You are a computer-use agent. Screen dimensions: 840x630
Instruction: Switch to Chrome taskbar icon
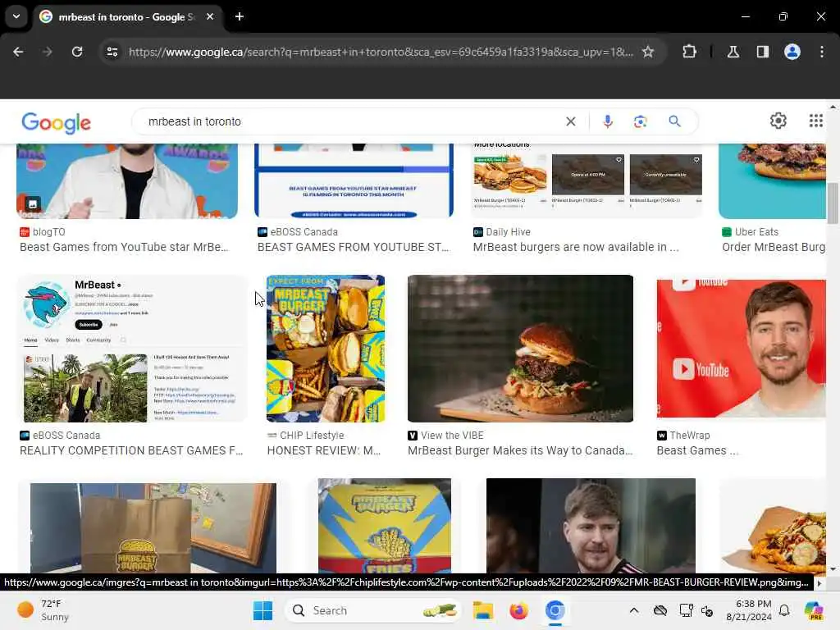tap(555, 610)
